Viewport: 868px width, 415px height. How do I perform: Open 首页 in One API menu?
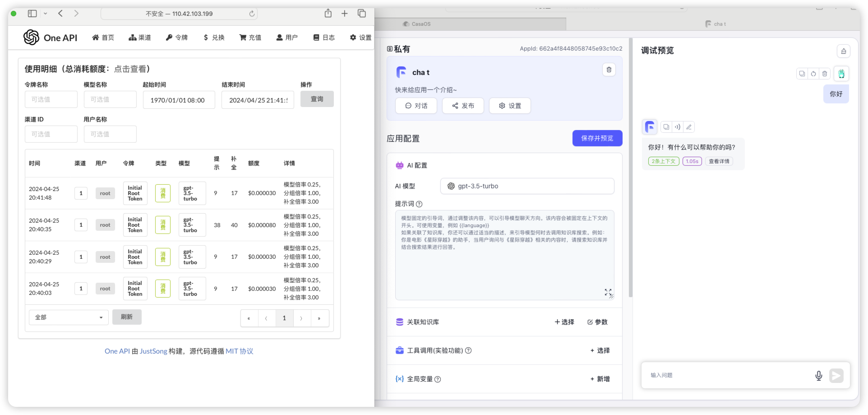point(103,37)
